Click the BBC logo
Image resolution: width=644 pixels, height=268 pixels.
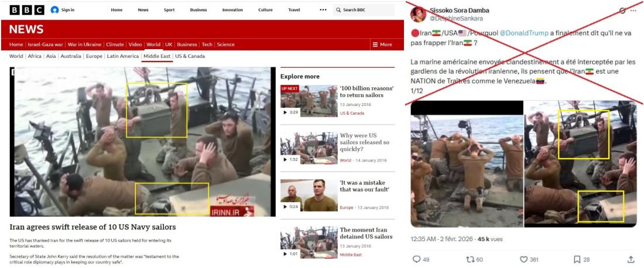coord(27,10)
